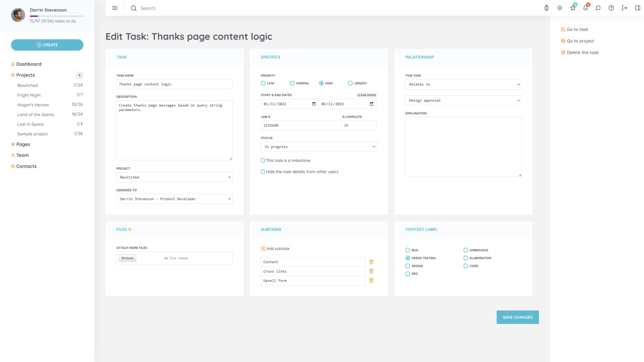Image resolution: width=644 pixels, height=362 pixels.
Task: Click the SAVE CHANGES button
Action: (x=517, y=317)
